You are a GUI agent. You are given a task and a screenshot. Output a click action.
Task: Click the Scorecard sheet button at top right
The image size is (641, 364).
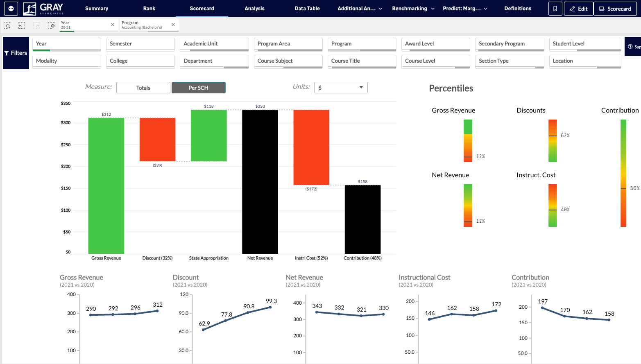coord(615,9)
